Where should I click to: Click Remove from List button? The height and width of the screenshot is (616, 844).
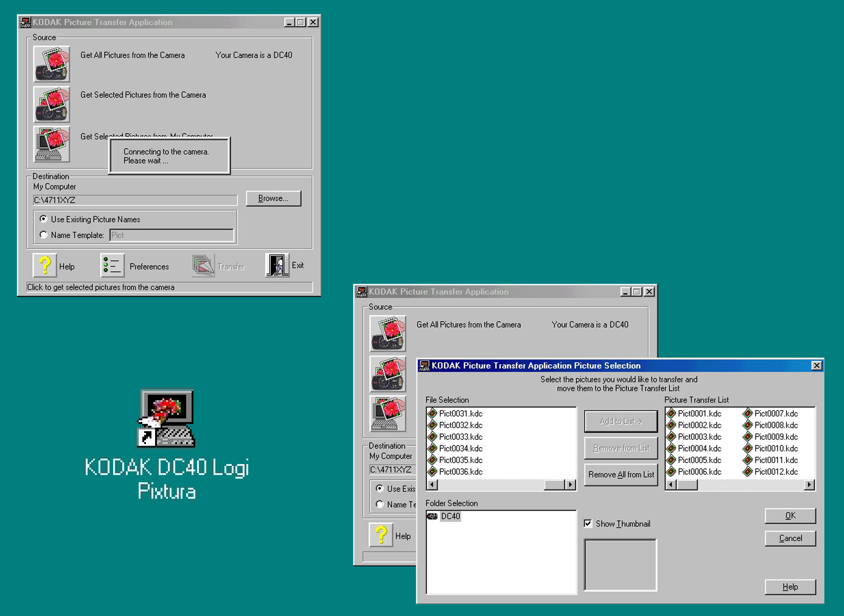coord(621,448)
